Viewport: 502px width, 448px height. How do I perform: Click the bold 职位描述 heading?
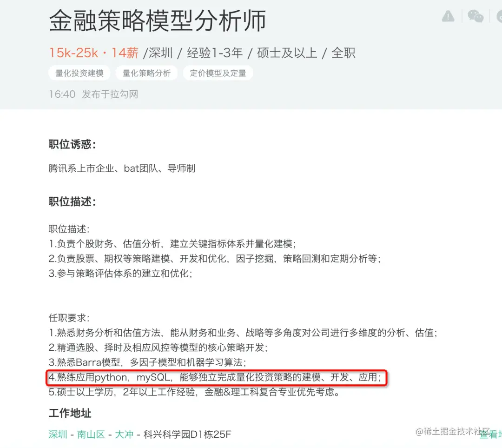coord(73,201)
